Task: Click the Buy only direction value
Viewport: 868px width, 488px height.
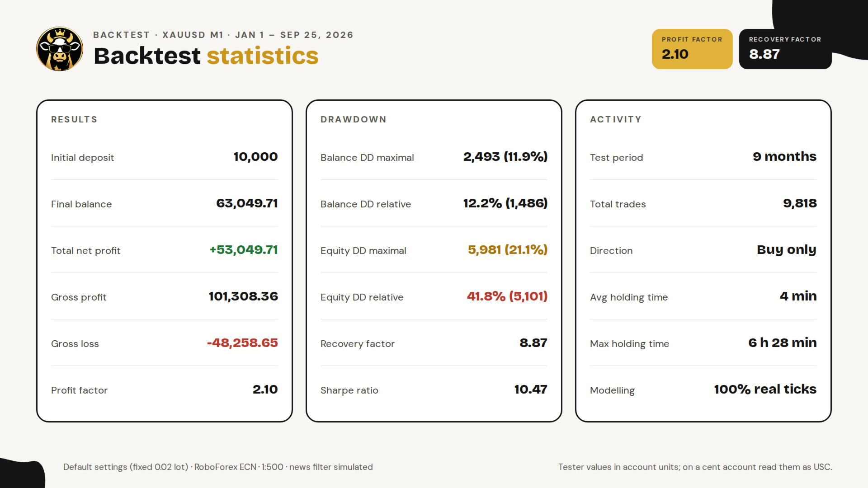Action: point(787,250)
